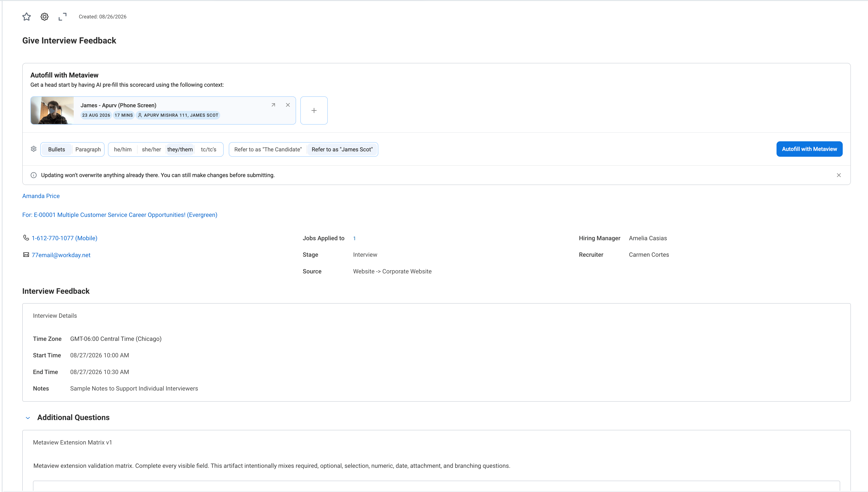Open James - Apurv interview in new window
Viewport: 868px width, 492px height.
click(x=273, y=105)
